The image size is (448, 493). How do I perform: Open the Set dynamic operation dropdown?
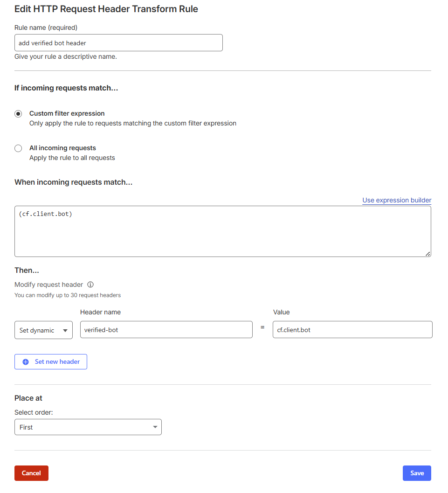point(43,330)
